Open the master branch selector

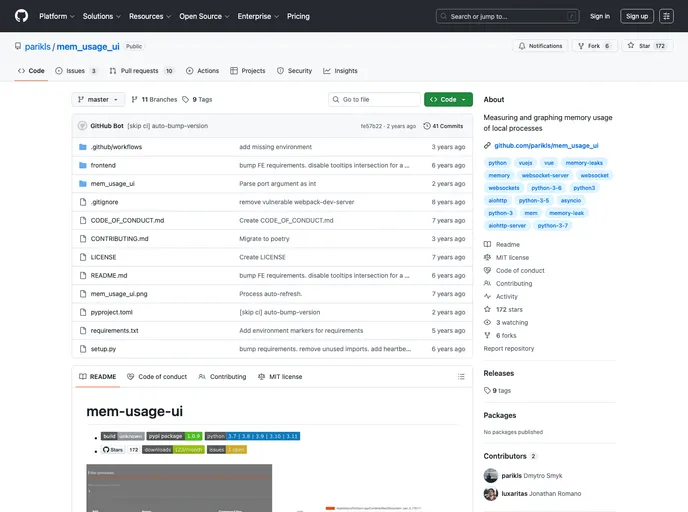(98, 100)
